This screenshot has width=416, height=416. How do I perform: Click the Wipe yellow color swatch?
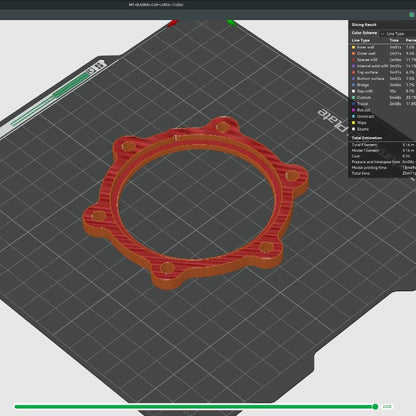[x=354, y=123]
